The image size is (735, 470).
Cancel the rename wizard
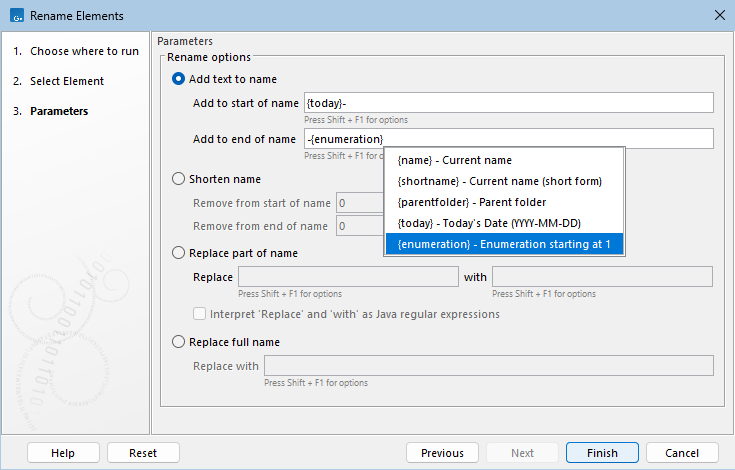[682, 453]
